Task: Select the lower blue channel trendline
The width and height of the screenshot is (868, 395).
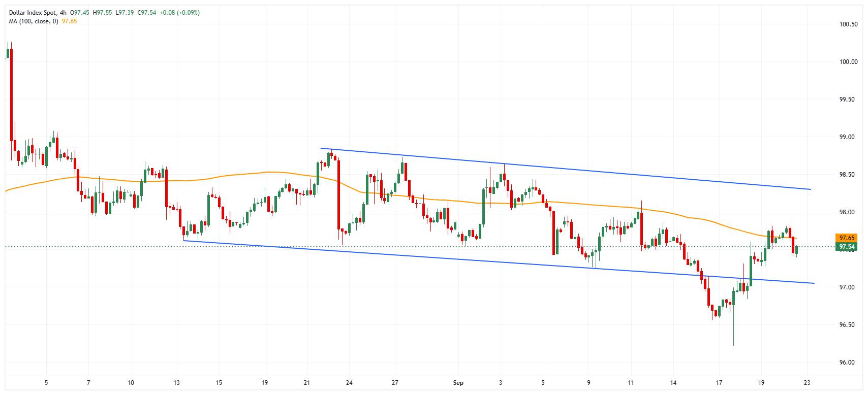Action: point(498,261)
